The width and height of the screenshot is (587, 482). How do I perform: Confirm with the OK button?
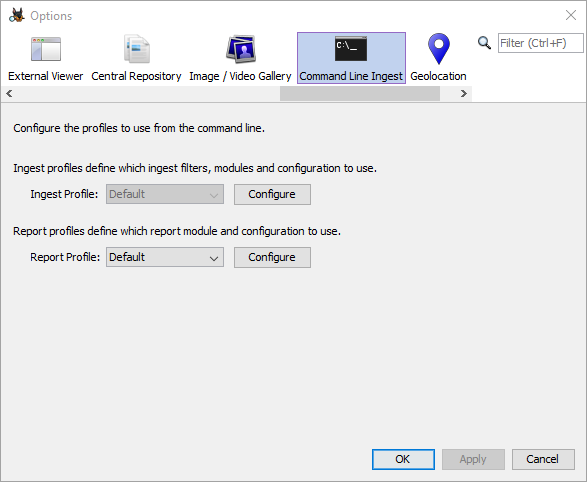(403, 459)
